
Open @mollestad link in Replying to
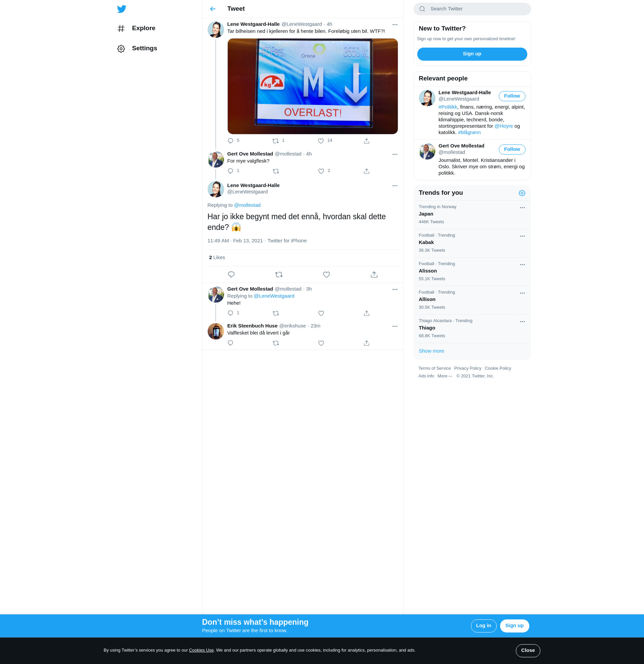pos(247,205)
